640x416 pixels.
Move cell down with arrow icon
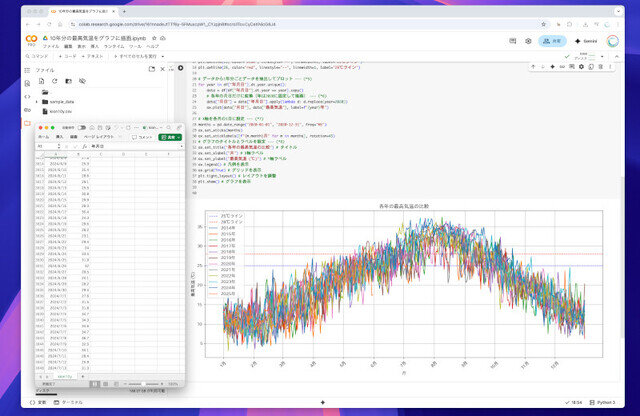[x=543, y=67]
